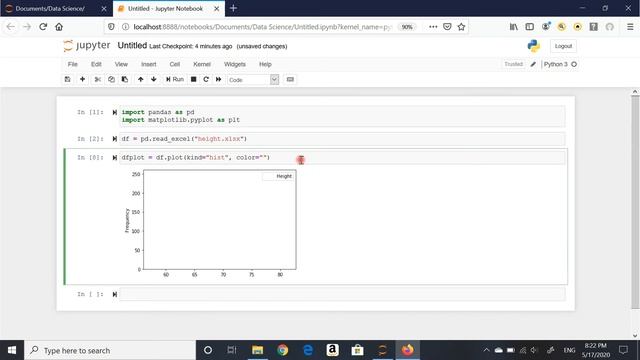The image size is (640, 360).
Task: Open the Firefox library icon
Action: pos(513,27)
